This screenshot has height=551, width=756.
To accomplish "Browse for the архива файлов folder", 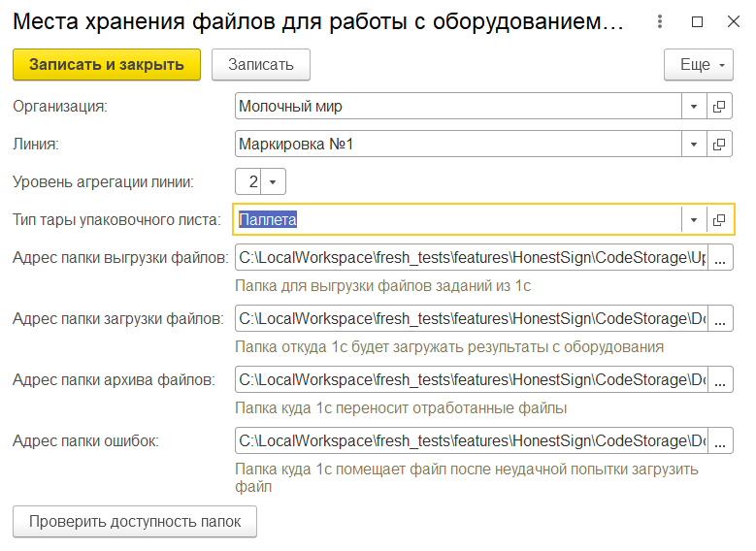I will [720, 379].
